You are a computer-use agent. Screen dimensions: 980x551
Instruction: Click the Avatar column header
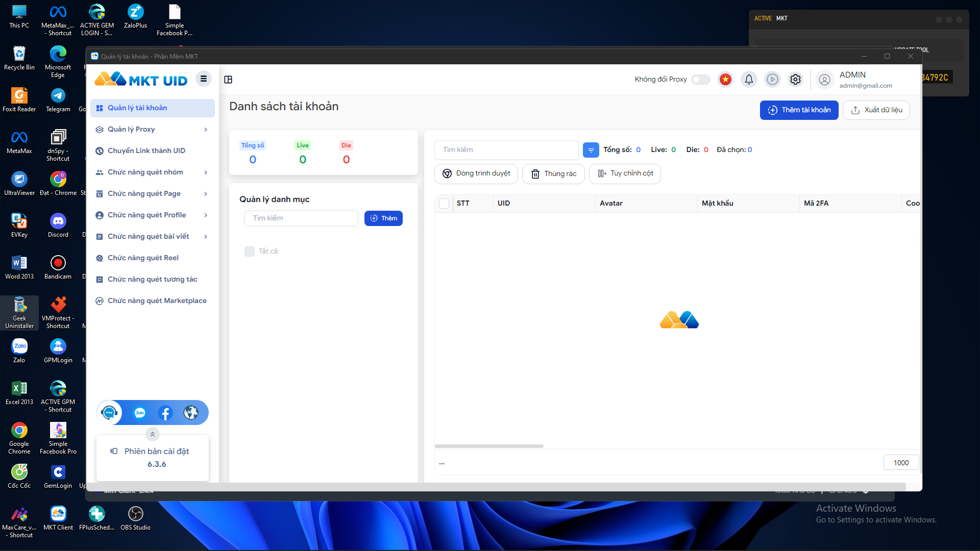click(646, 204)
